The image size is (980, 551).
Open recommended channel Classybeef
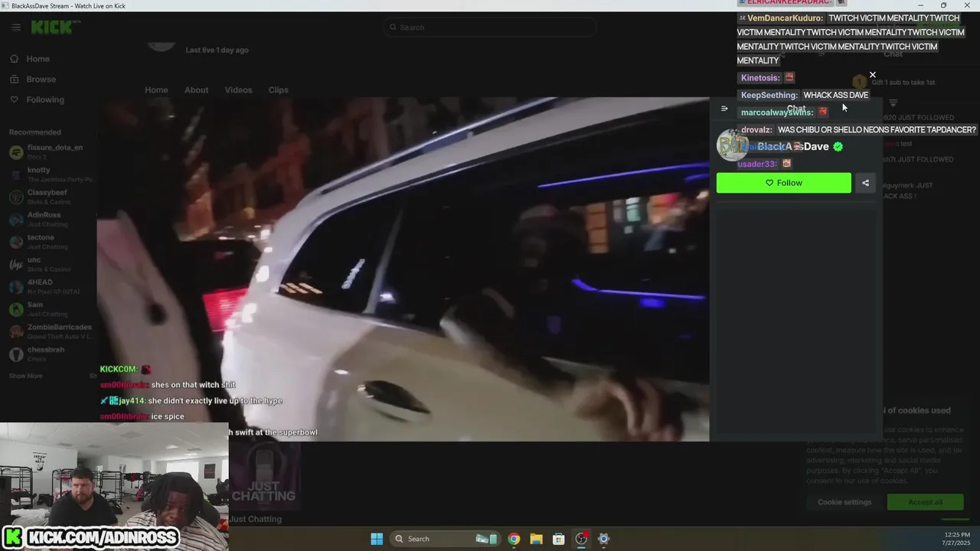(x=51, y=197)
